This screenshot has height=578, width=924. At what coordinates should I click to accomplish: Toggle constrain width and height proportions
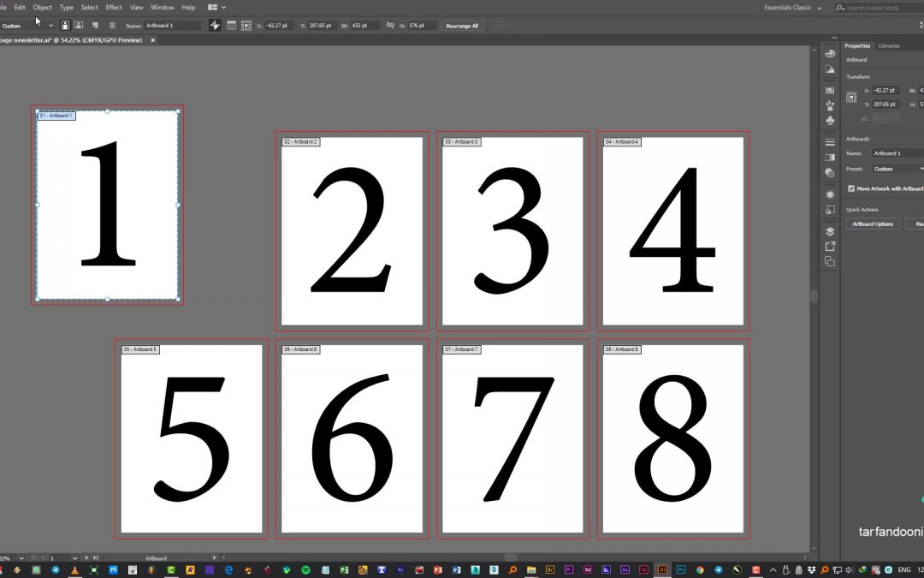[x=389, y=26]
